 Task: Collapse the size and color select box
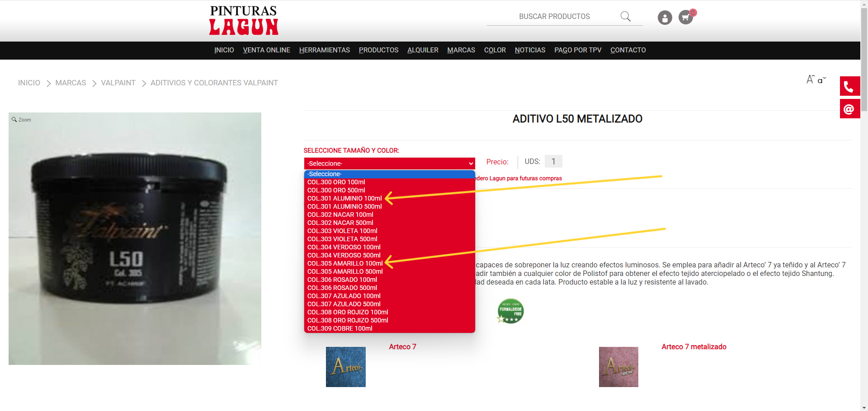point(389,163)
